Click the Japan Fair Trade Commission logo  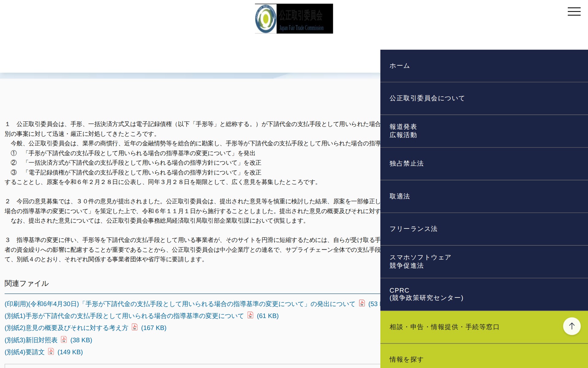coord(293,18)
